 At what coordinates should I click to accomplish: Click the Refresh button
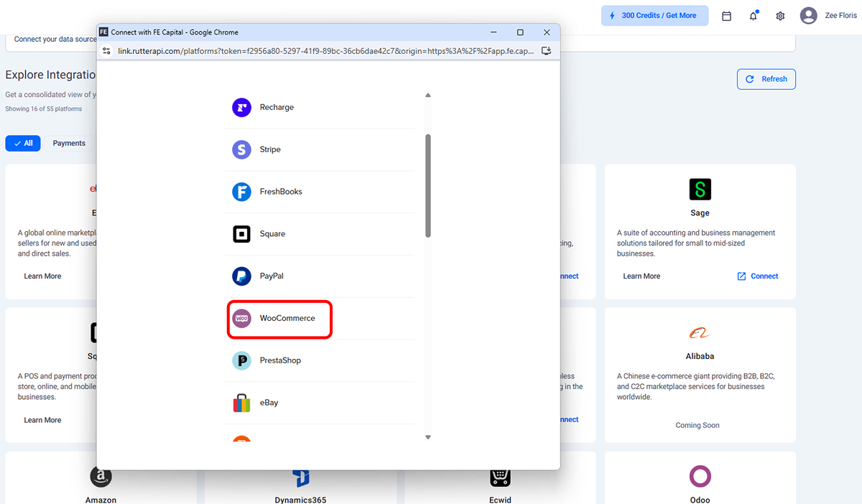coord(766,79)
